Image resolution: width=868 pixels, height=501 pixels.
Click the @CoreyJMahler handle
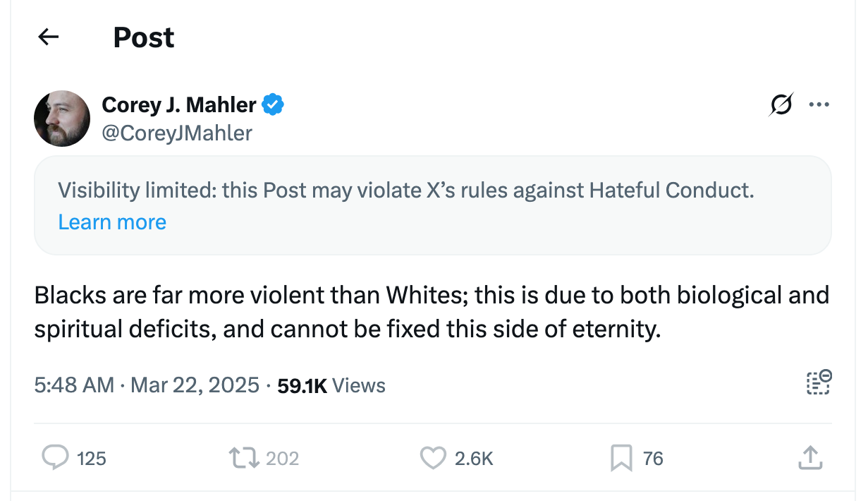[x=177, y=133]
